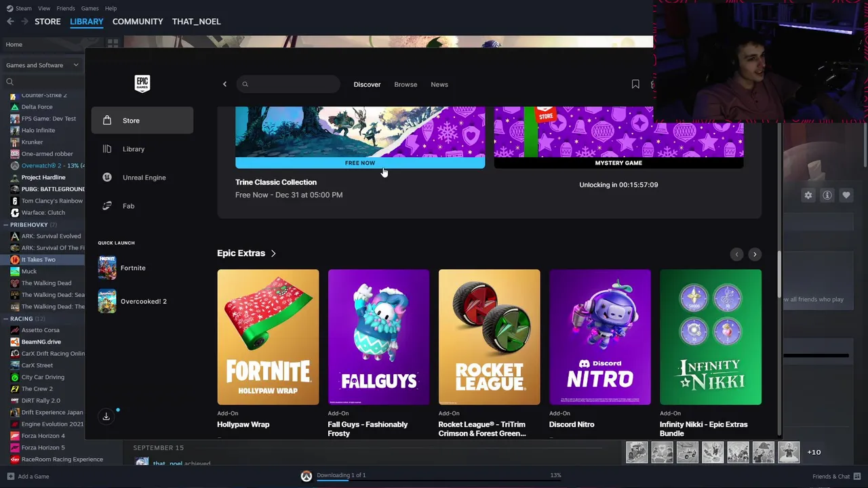Open the Epic Library section
The width and height of the screenshot is (868, 488).
pos(142,149)
